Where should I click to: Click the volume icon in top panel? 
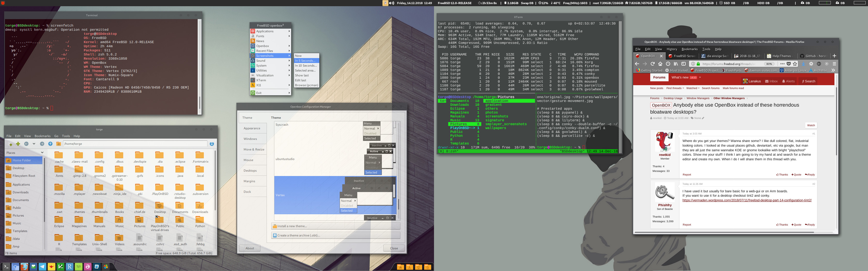(x=392, y=3)
